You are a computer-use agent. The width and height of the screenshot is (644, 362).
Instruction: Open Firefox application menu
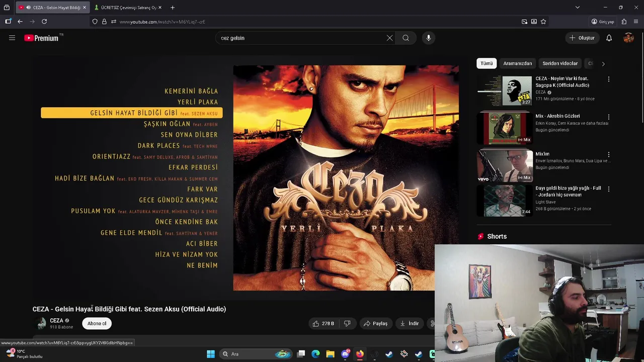[x=636, y=22]
